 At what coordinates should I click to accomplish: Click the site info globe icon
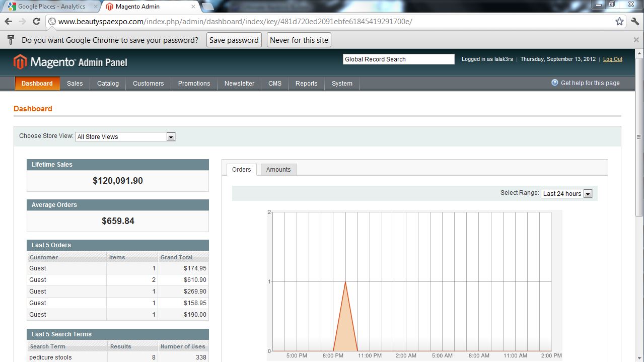(x=52, y=22)
